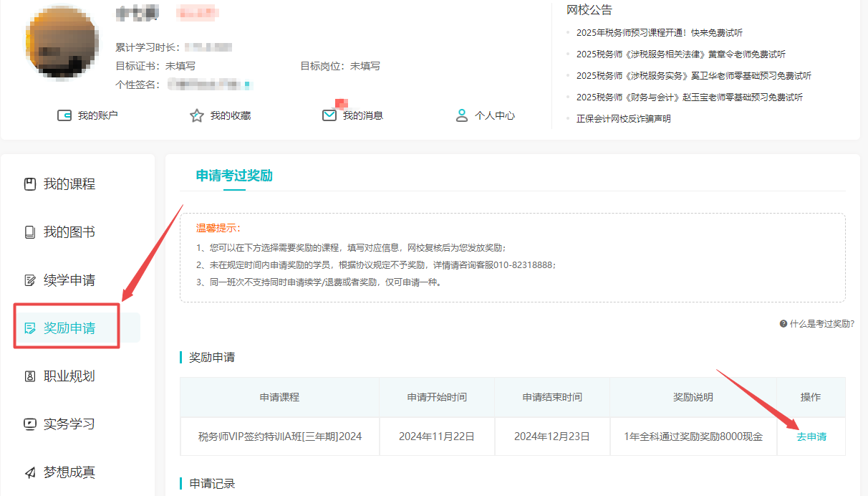Click the 我的图书 book icon
Screen dimensions: 868x496
click(x=30, y=232)
